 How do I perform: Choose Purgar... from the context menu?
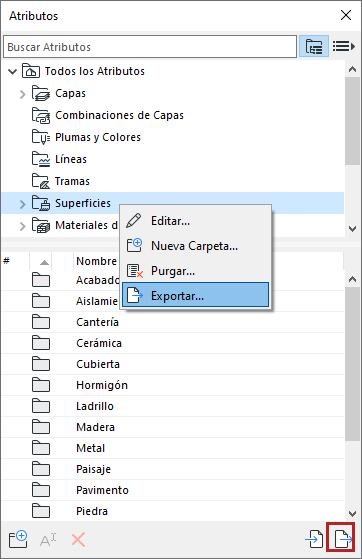pyautogui.click(x=195, y=271)
